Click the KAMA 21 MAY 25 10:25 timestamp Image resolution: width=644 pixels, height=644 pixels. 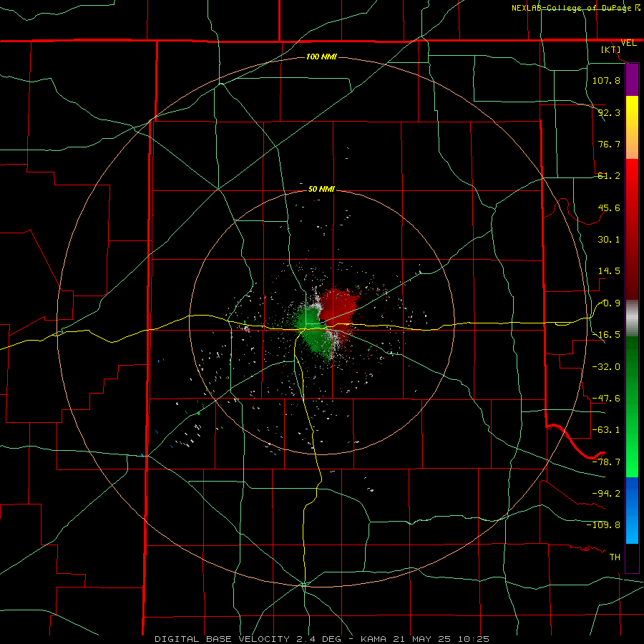424,639
